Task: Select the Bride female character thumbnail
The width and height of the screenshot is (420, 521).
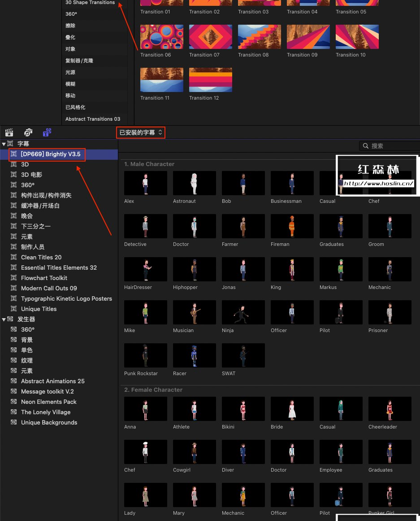Action: coord(292,409)
